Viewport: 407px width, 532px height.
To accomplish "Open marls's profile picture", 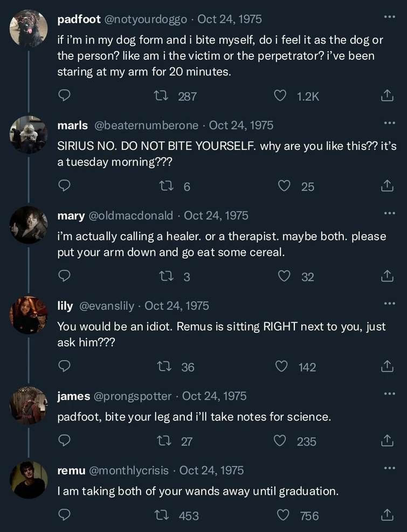I will point(29,135).
